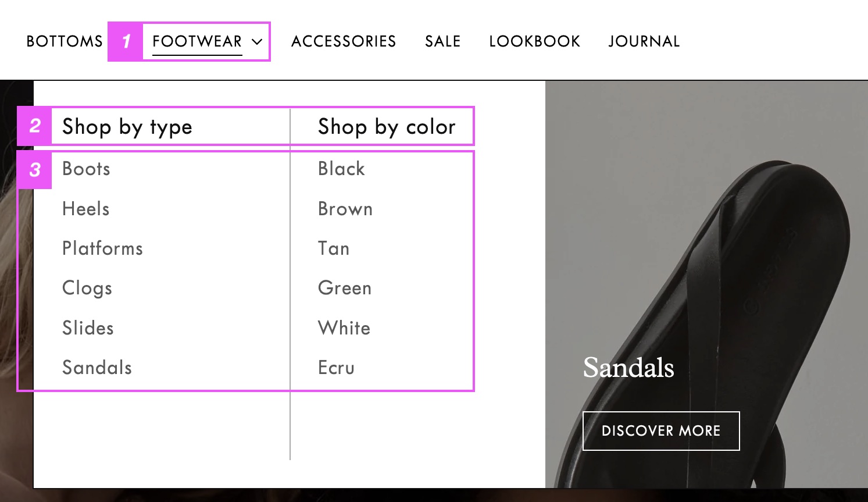Open the Journal navigation link
This screenshot has height=502, width=868.
click(x=644, y=41)
